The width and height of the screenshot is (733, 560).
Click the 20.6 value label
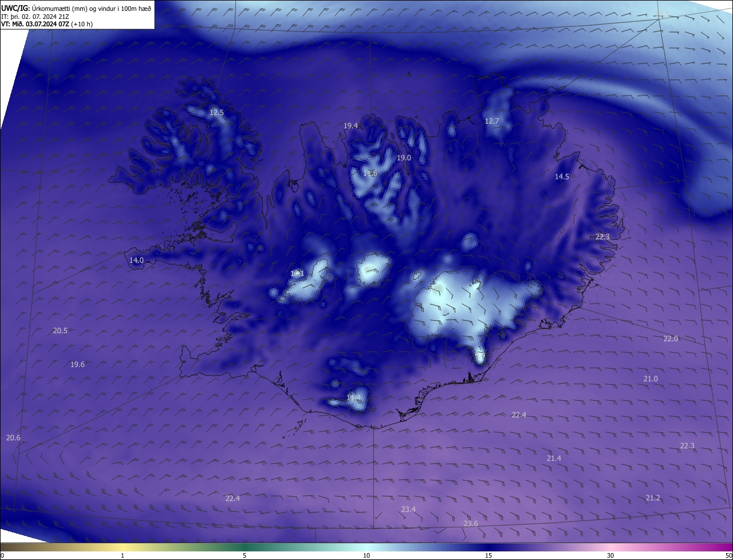pyautogui.click(x=13, y=437)
